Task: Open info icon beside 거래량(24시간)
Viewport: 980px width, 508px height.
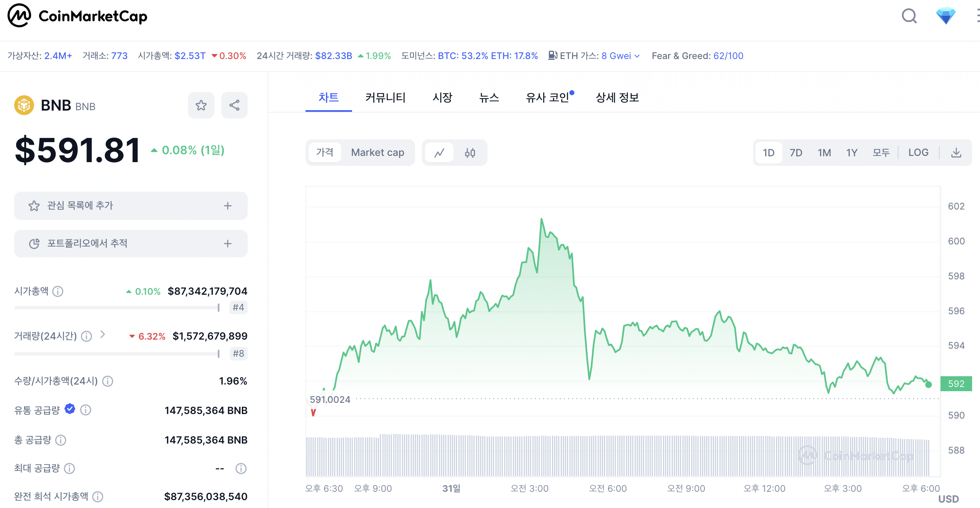Action: click(86, 336)
